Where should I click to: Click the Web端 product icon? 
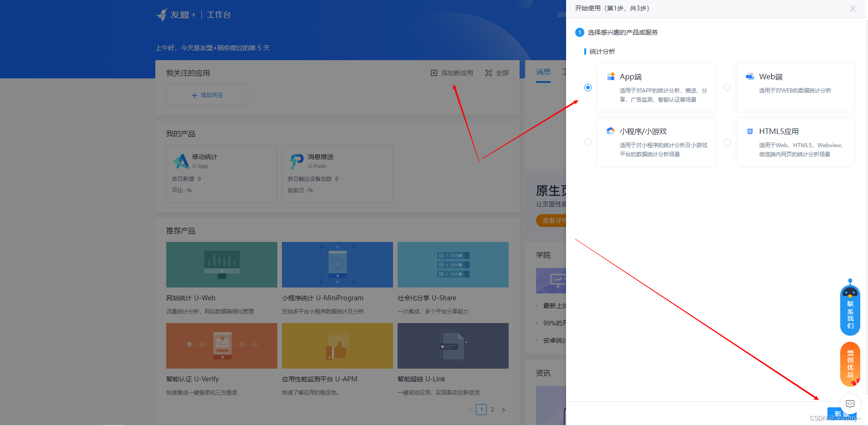[750, 77]
